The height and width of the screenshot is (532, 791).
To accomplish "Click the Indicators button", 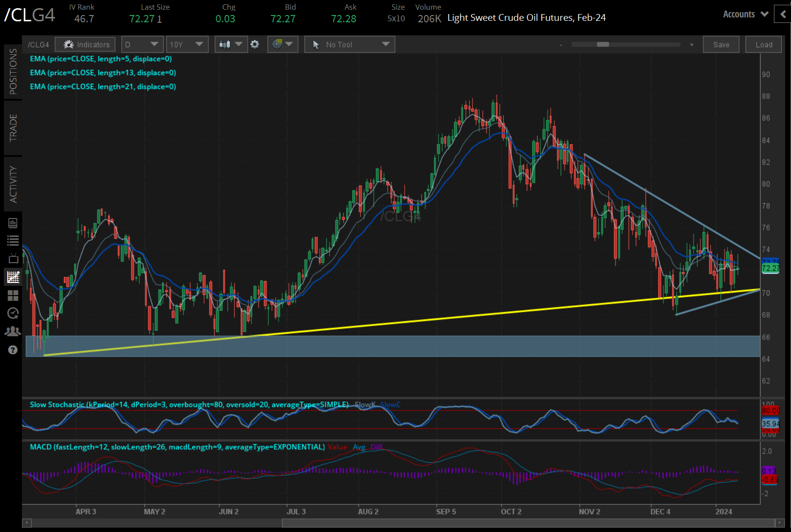I will click(x=85, y=45).
